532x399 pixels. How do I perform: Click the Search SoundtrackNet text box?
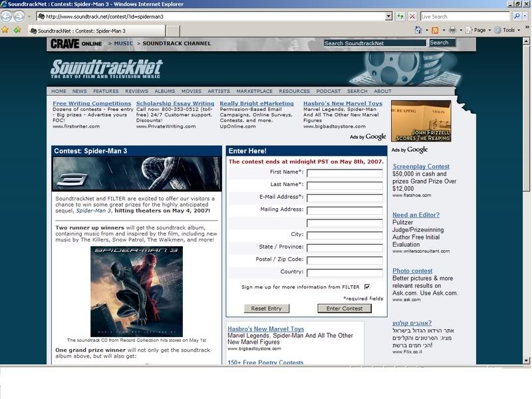(375, 43)
